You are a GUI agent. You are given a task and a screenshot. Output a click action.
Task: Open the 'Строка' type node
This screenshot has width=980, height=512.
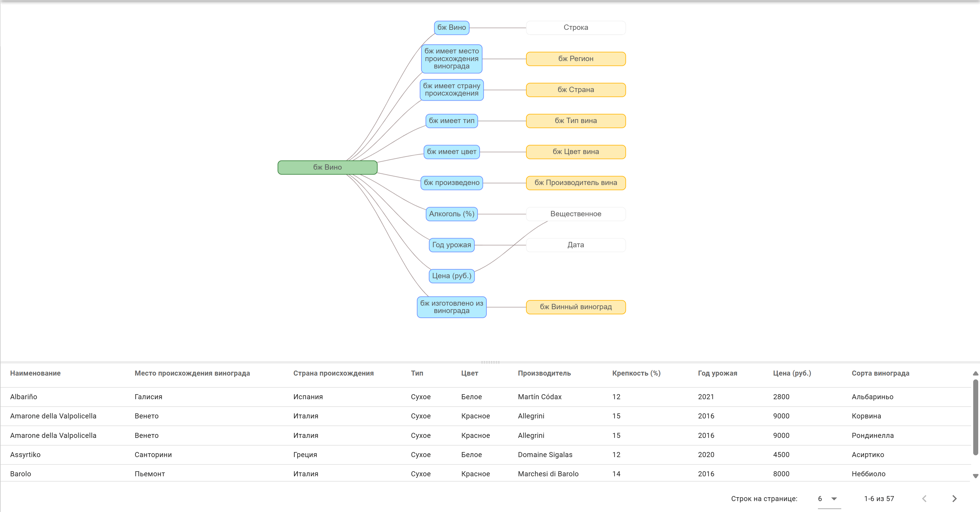tap(576, 27)
